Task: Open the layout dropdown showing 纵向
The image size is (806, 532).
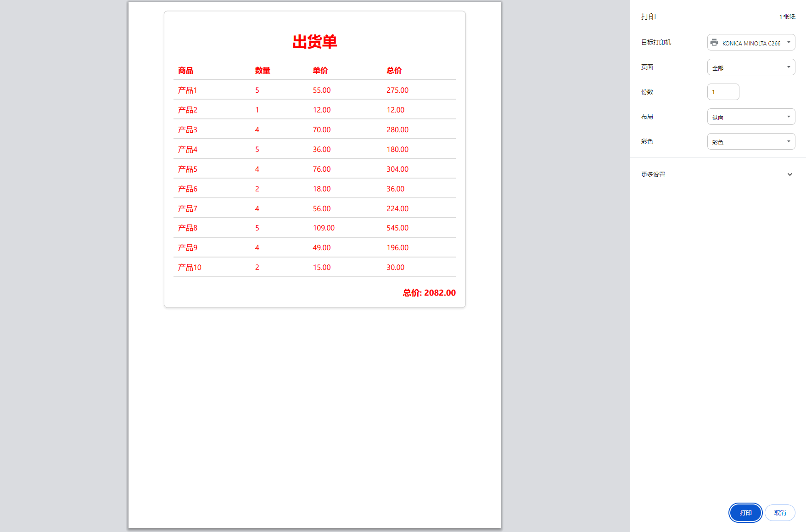Action: click(751, 117)
